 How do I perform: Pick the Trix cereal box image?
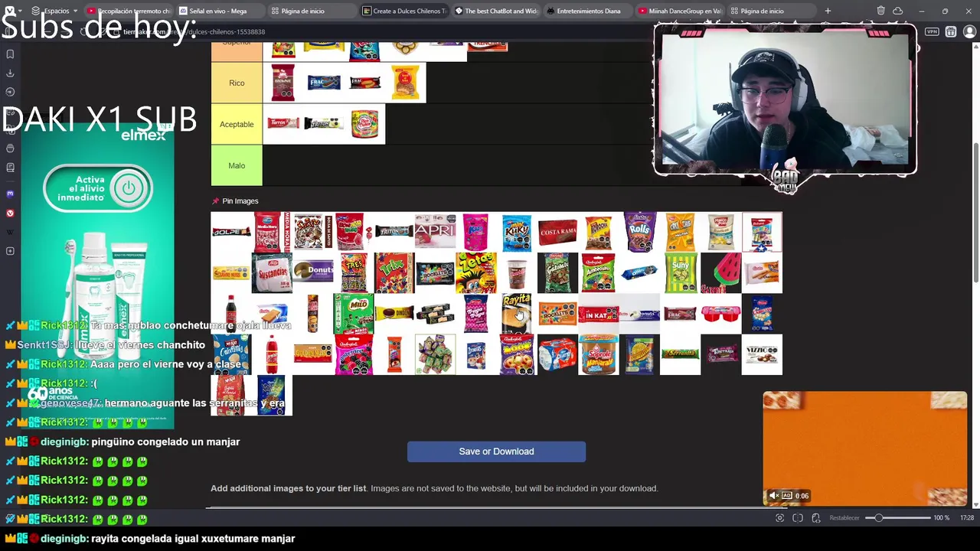coord(394,273)
